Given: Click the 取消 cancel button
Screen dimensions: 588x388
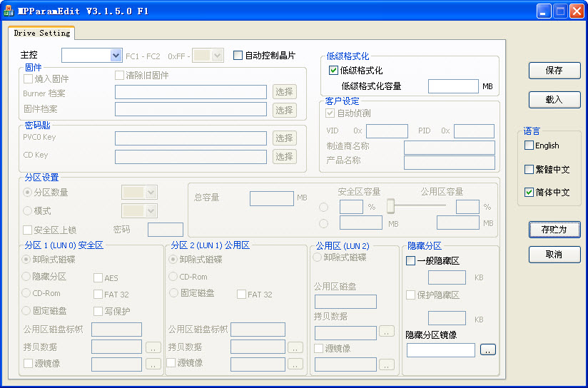Looking at the screenshot, I should click(554, 255).
